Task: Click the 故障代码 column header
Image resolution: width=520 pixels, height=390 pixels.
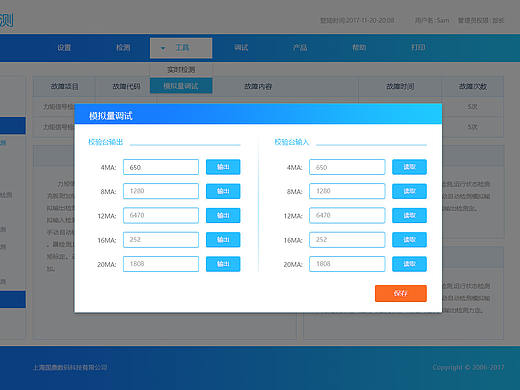Action: pos(126,87)
